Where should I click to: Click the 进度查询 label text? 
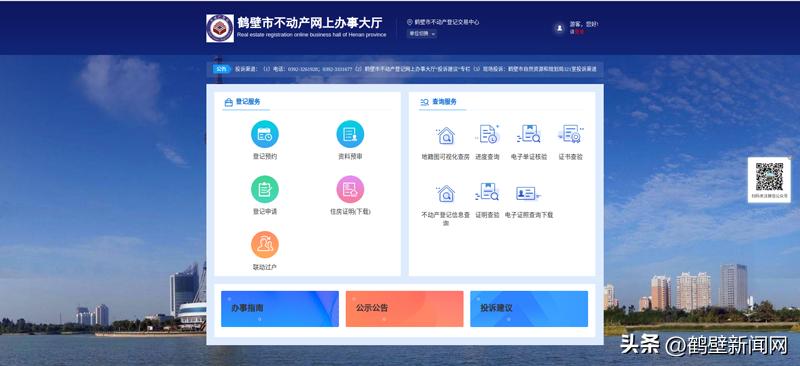tap(487, 157)
